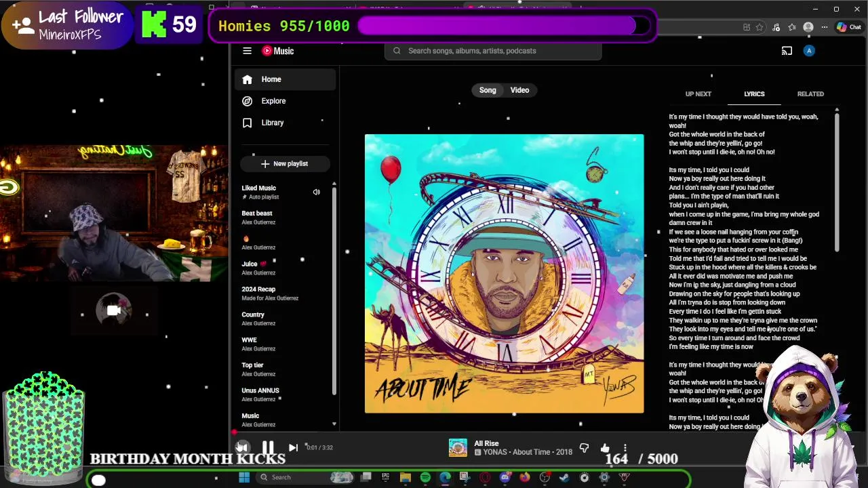This screenshot has width=868, height=488.
Task: Skip to the previous track
Action: pyautogui.click(x=242, y=447)
